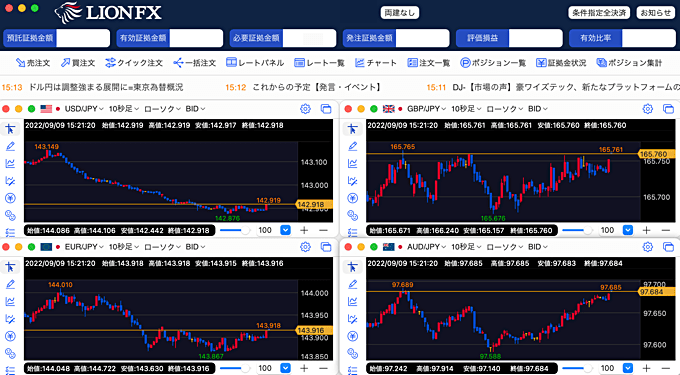680x375 pixels.
Task: Click the yen circle icon in EUR/JPY chart
Action: [10, 336]
